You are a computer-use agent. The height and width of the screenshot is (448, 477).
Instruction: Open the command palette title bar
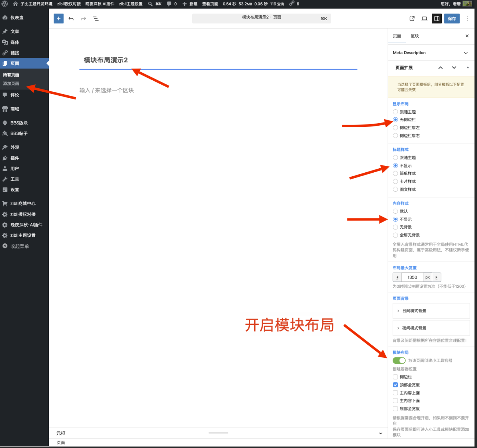[x=262, y=18]
